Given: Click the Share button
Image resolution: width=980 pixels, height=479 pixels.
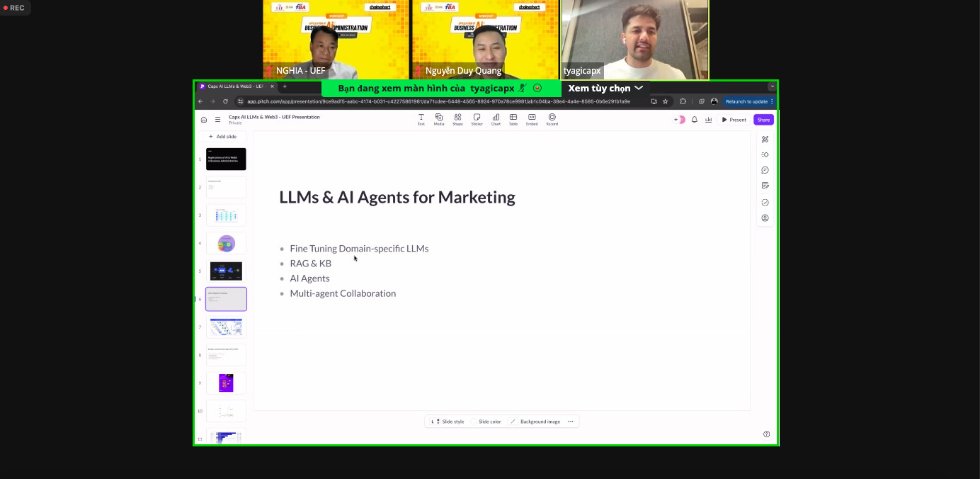Looking at the screenshot, I should pyautogui.click(x=763, y=120).
